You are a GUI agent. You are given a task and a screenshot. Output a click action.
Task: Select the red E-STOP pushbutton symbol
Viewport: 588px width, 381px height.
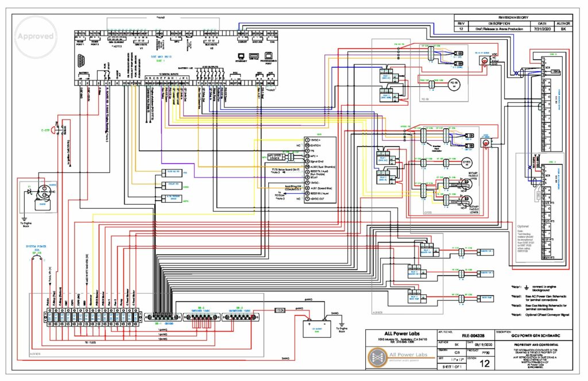click(x=55, y=130)
